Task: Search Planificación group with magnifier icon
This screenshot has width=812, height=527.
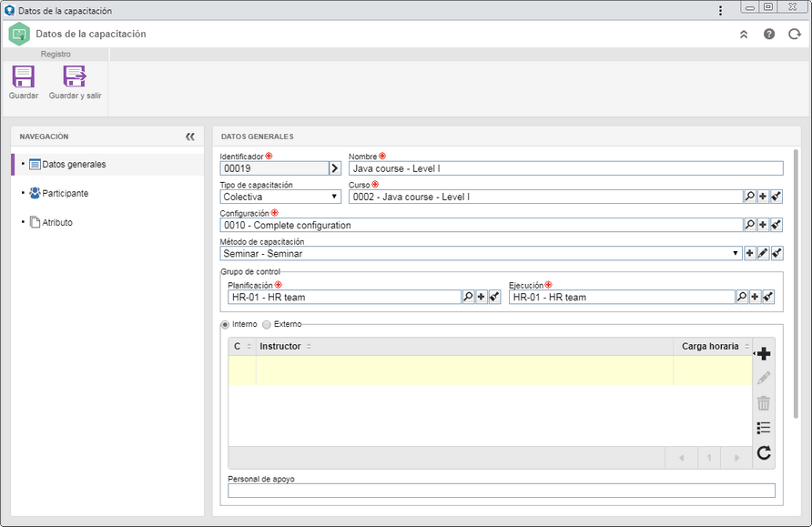Action: 468,297
